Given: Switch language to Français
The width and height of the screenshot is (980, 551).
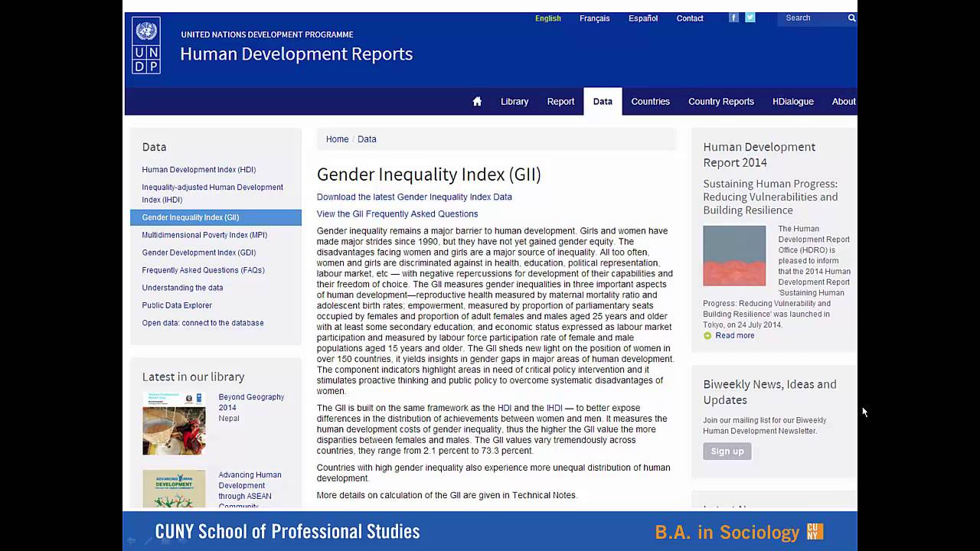Looking at the screenshot, I should pyautogui.click(x=595, y=18).
